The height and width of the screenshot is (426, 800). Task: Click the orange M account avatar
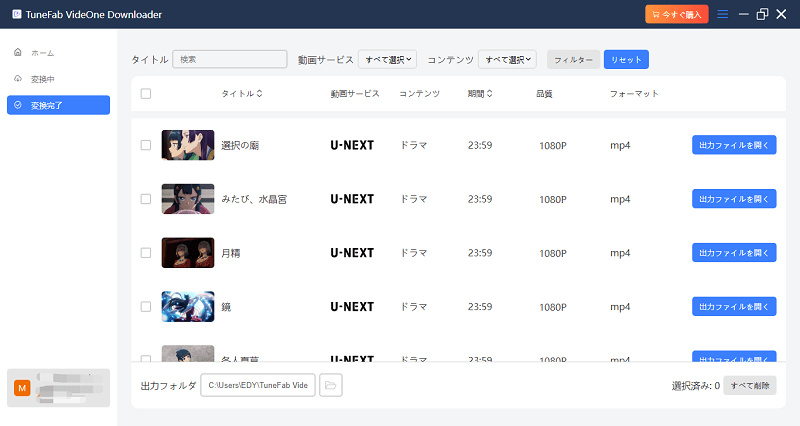point(22,388)
